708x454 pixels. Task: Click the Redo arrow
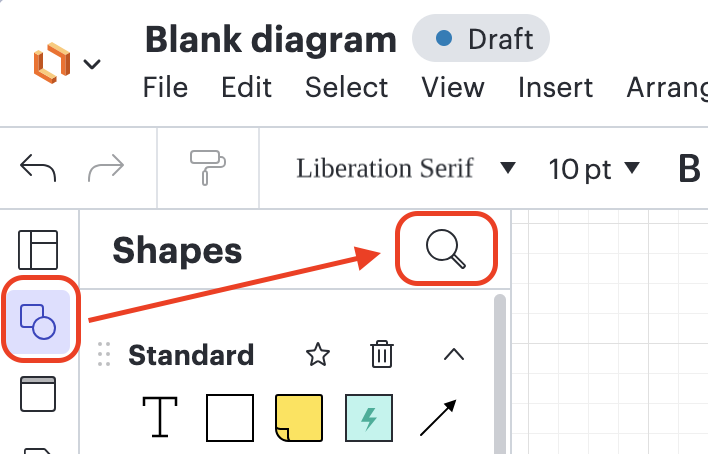click(106, 168)
